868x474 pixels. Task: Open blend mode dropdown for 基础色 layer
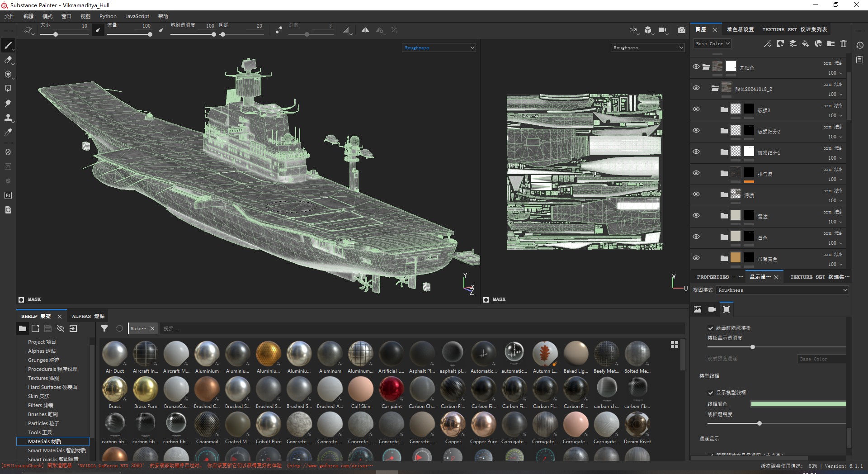[833, 63]
